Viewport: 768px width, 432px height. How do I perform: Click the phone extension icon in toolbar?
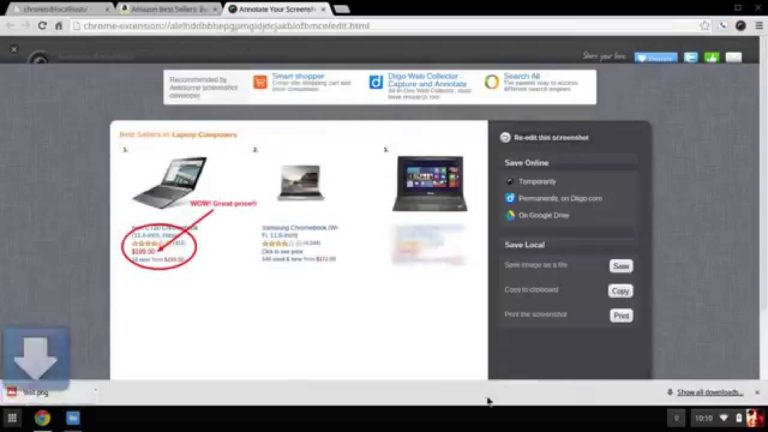pyautogui.click(x=723, y=26)
